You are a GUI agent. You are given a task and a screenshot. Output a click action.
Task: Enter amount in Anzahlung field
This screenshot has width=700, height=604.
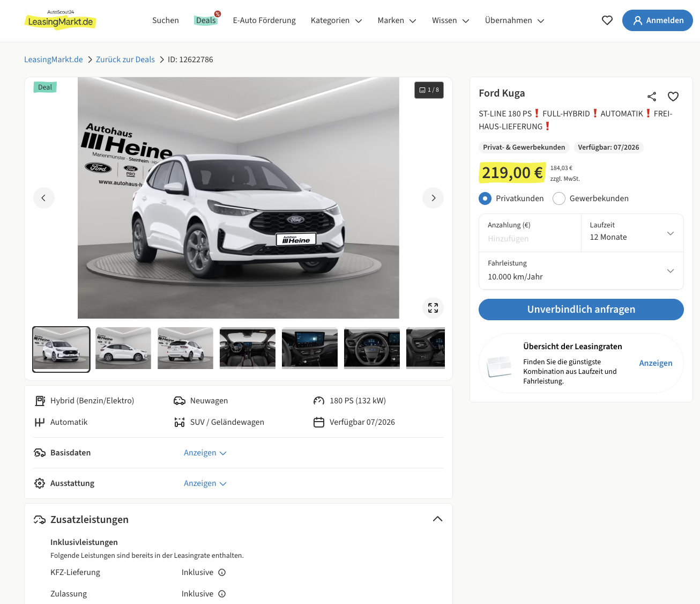point(530,239)
